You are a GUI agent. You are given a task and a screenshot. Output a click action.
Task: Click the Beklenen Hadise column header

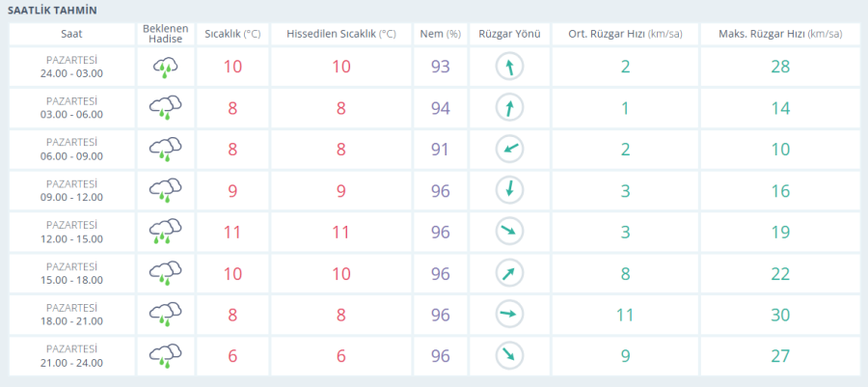[x=166, y=34]
